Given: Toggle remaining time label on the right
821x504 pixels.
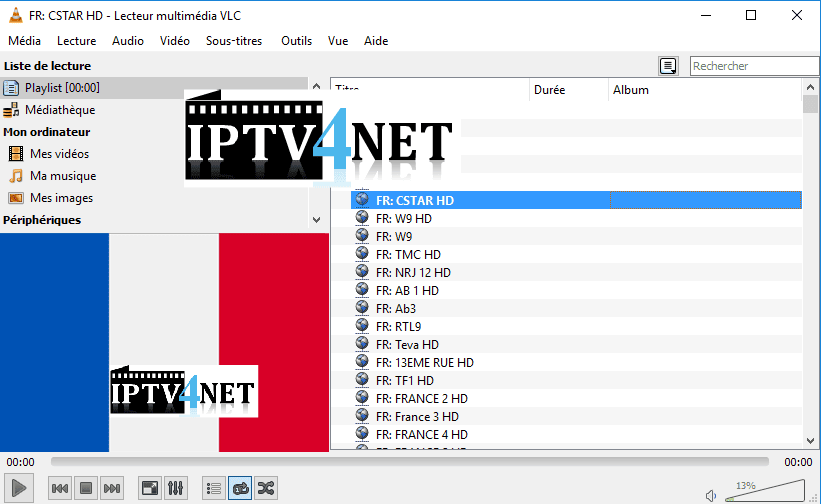Looking at the screenshot, I should pyautogui.click(x=798, y=462).
